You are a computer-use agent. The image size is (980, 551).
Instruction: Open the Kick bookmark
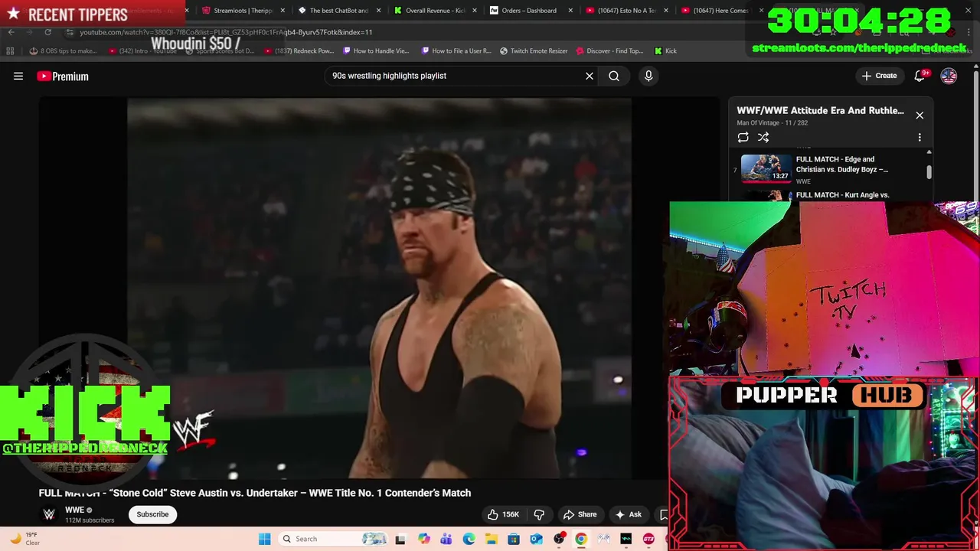point(665,51)
